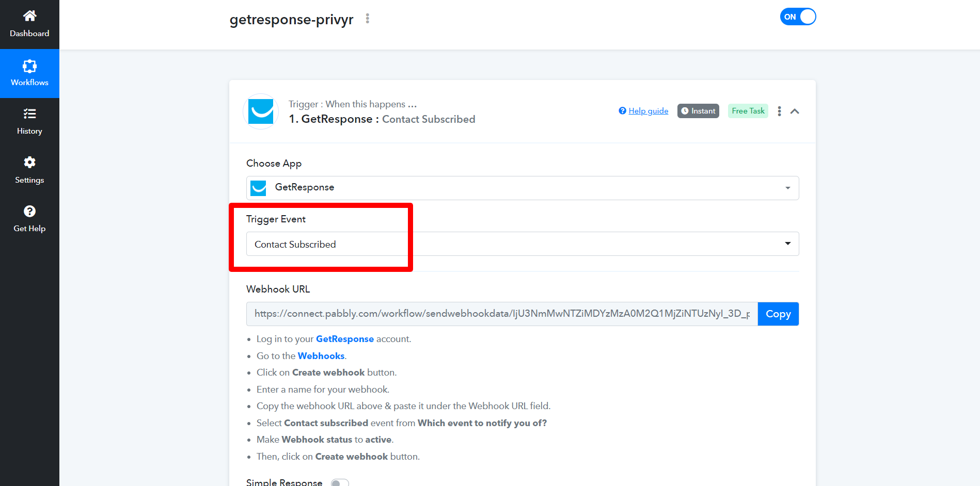This screenshot has width=980, height=486.
Task: Click the 'GetResponse : Contact Subscribed' step title
Action: click(x=382, y=119)
